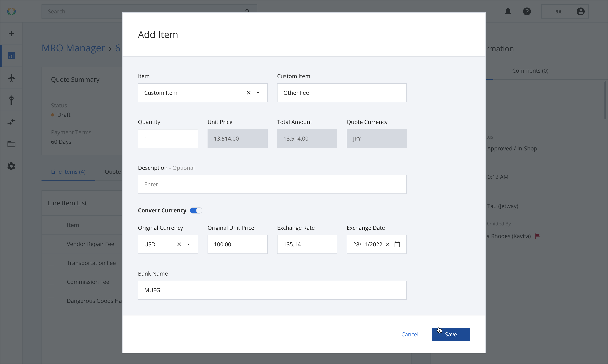Click the Custom Item name field
This screenshot has height=364, width=608.
click(342, 93)
